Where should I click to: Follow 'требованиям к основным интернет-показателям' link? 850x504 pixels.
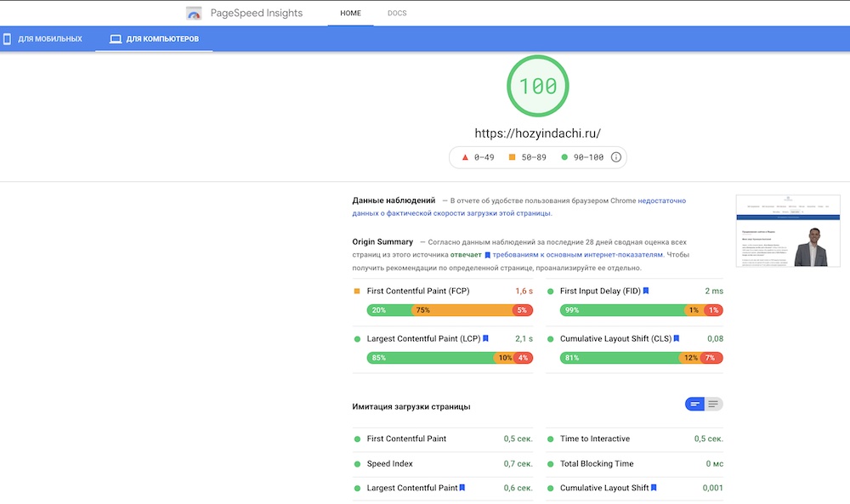click(x=577, y=255)
